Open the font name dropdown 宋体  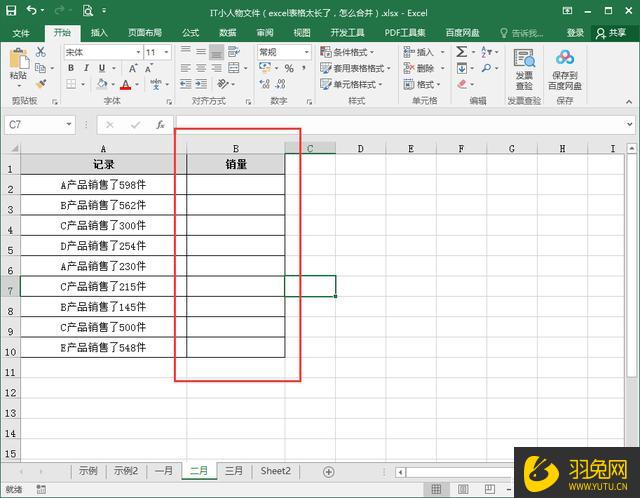(x=138, y=52)
